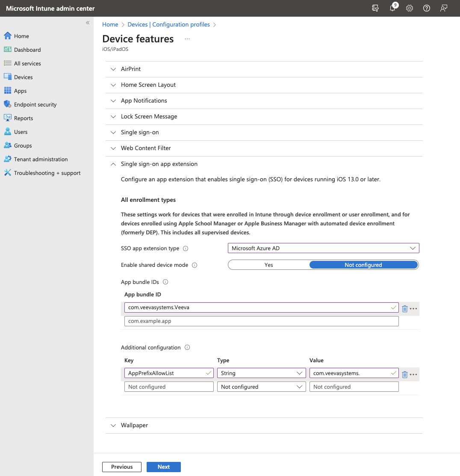
Task: Open Endpoint security in sidebar
Action: [35, 104]
